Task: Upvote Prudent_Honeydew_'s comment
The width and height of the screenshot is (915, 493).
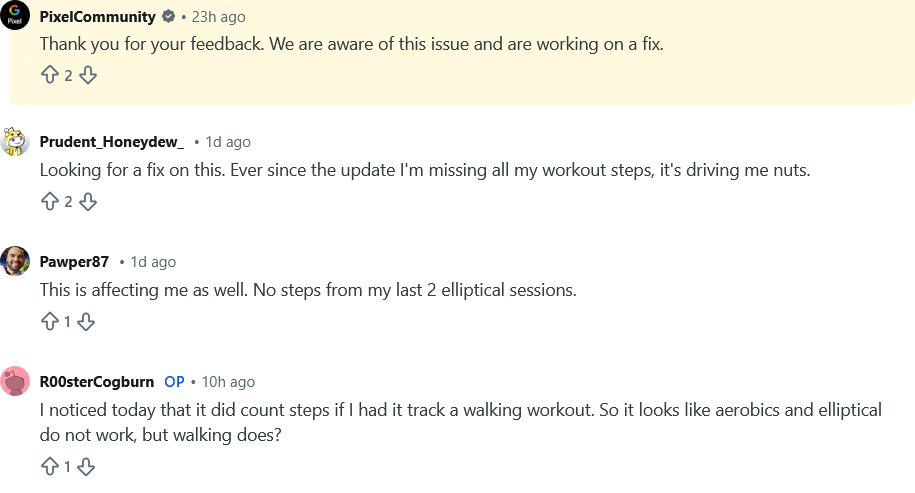Action: pos(49,202)
